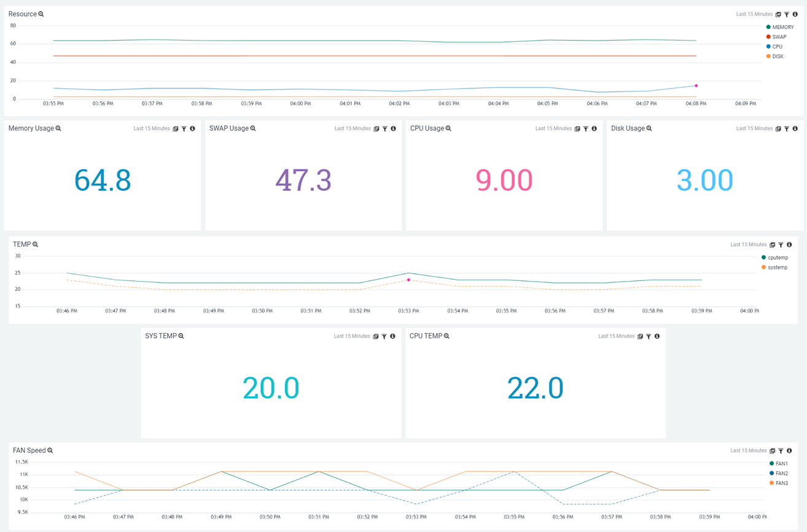This screenshot has width=807, height=532.
Task: Click magnifier icon beside TEMP chart title
Action: (x=36, y=245)
